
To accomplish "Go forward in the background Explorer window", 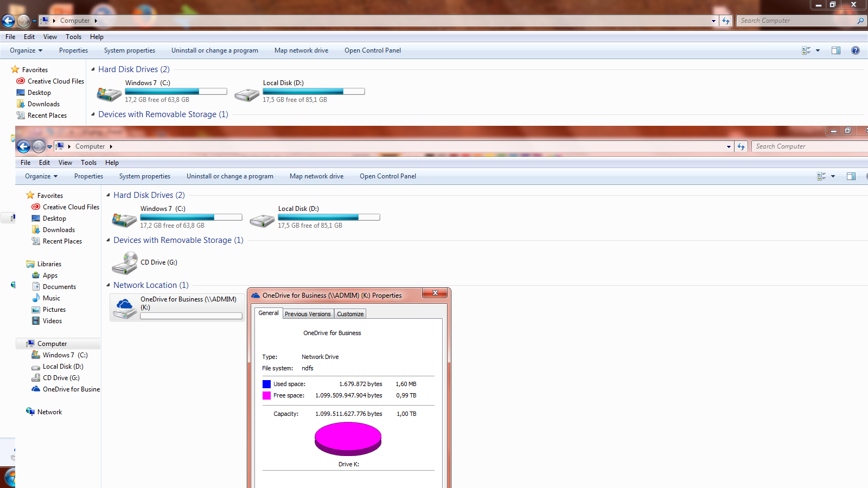I will tap(23, 21).
